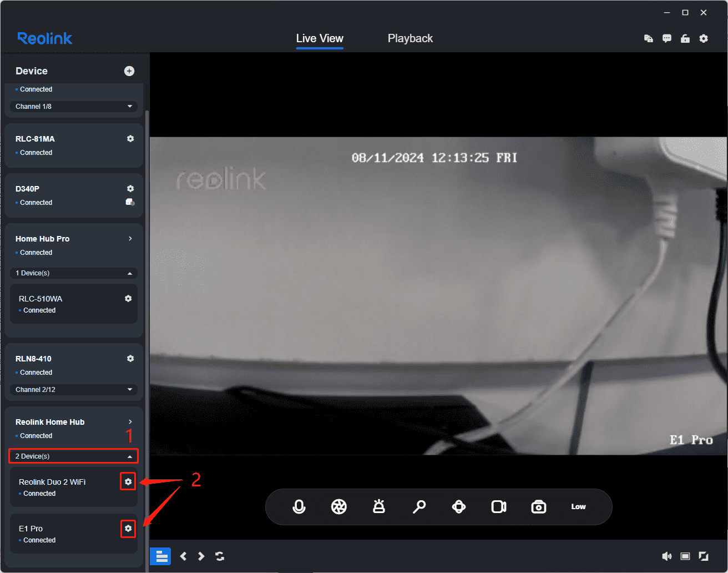Select the Reolink Duo 2 WiFi camera
The image size is (728, 573).
point(74,487)
